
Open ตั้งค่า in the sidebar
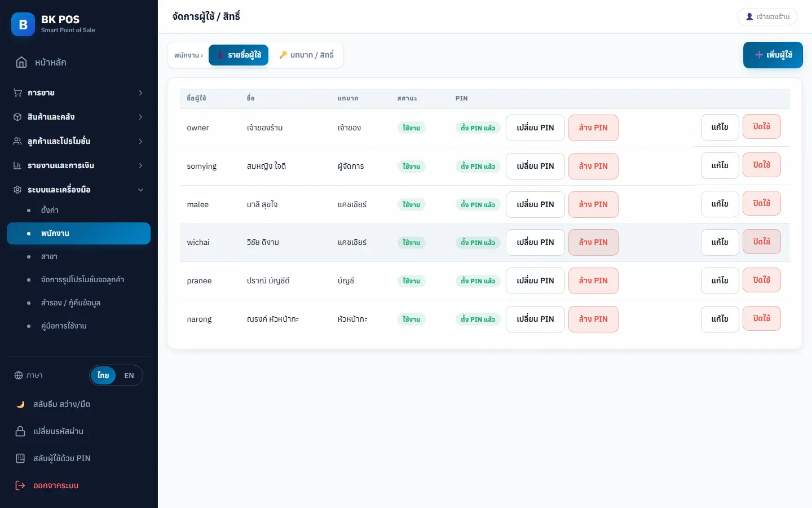[x=79, y=210]
